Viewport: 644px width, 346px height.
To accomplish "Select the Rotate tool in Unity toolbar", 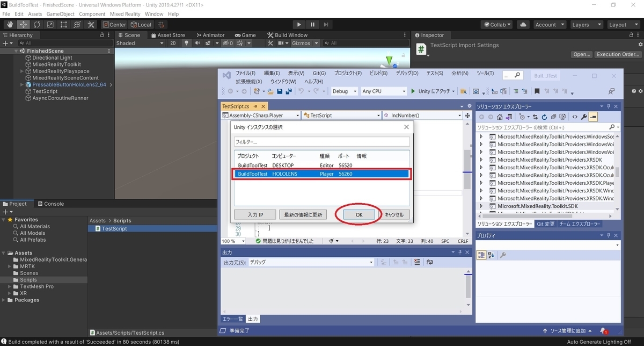I will click(36, 25).
